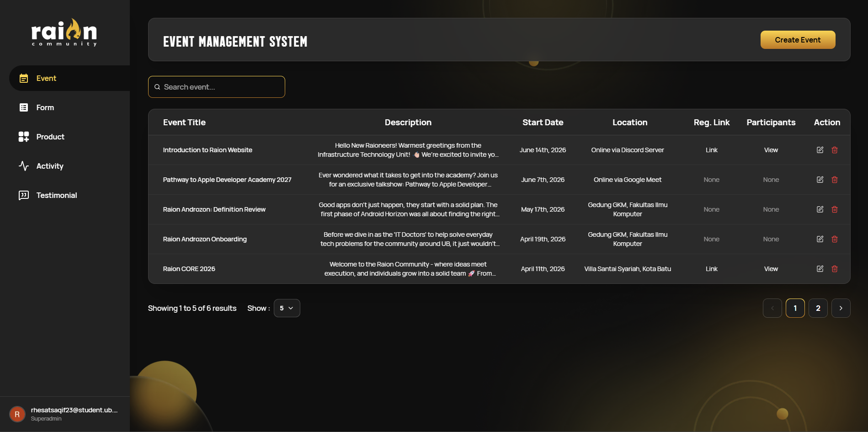Edit the Raion CORE 2026 event
The image size is (868, 432).
tap(820, 269)
